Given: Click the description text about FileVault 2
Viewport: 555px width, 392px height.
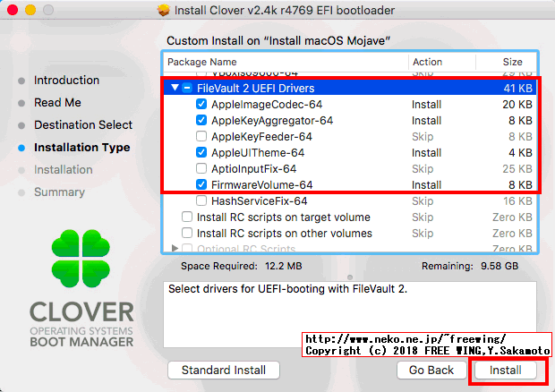Looking at the screenshot, I should (287, 289).
